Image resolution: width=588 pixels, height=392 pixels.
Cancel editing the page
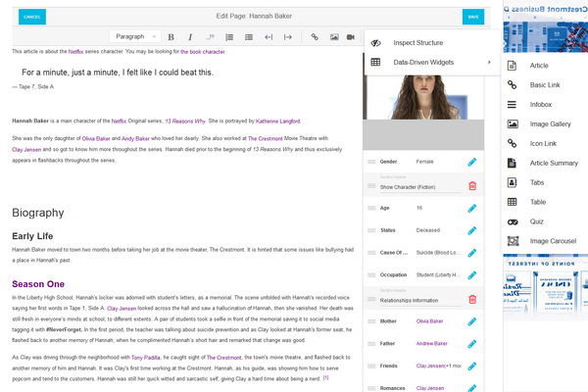click(32, 17)
